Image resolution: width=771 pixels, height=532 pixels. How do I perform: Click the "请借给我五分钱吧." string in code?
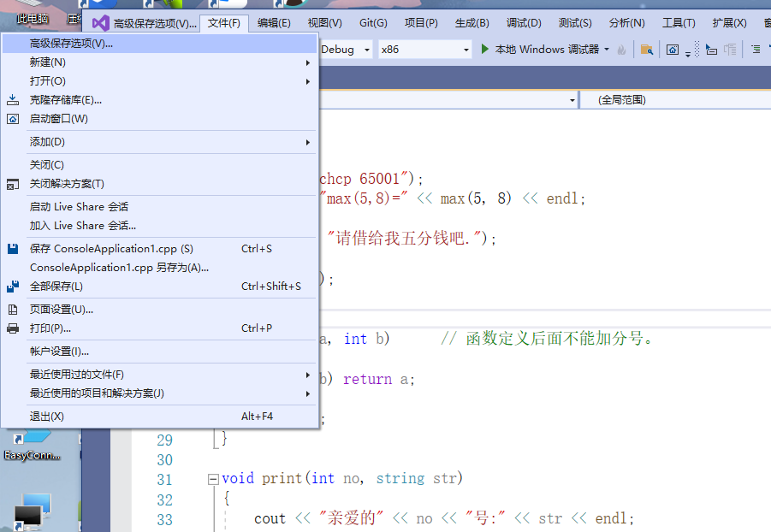[406, 238]
